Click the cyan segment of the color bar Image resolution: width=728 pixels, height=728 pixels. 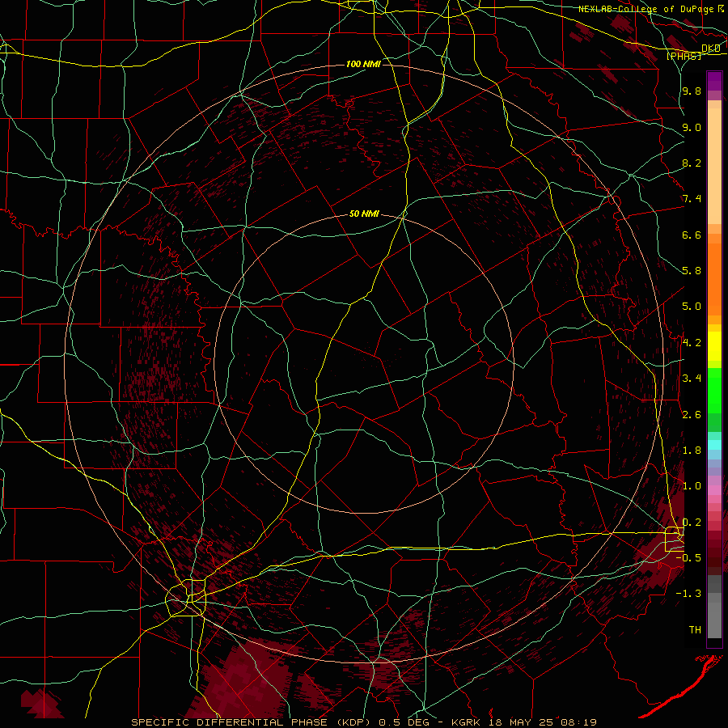click(x=714, y=445)
